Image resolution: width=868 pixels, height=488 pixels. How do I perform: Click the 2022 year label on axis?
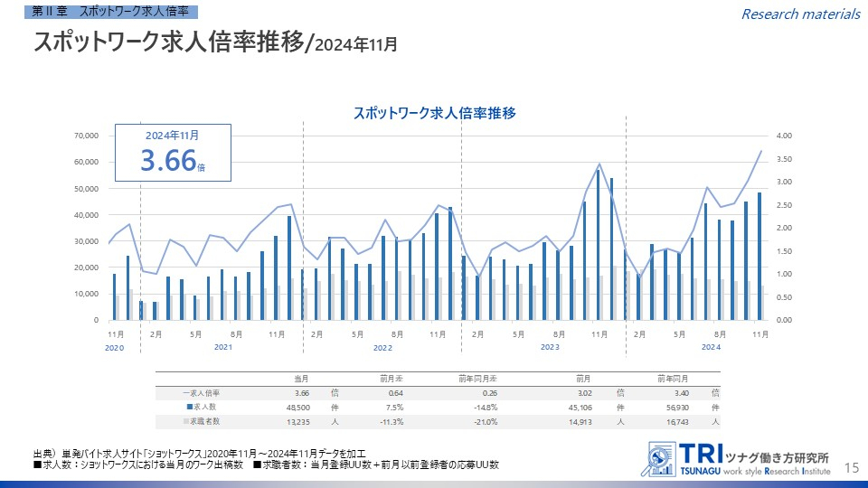pyautogui.click(x=382, y=347)
